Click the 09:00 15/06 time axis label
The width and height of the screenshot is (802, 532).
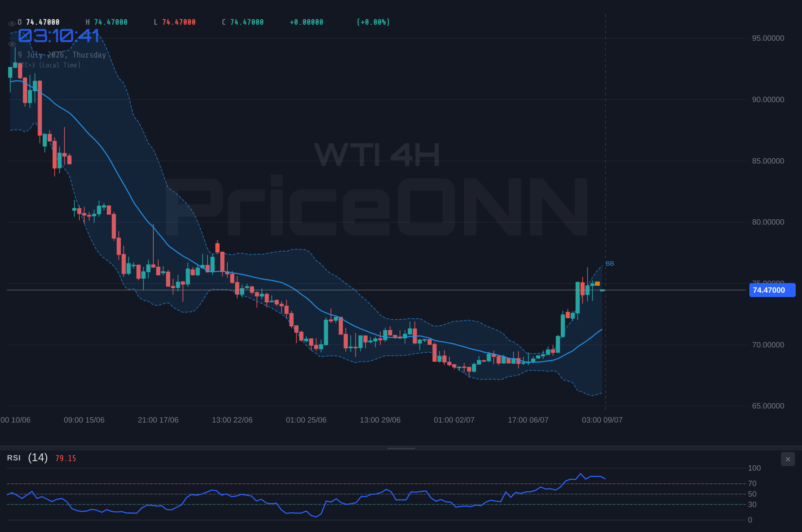coord(84,420)
